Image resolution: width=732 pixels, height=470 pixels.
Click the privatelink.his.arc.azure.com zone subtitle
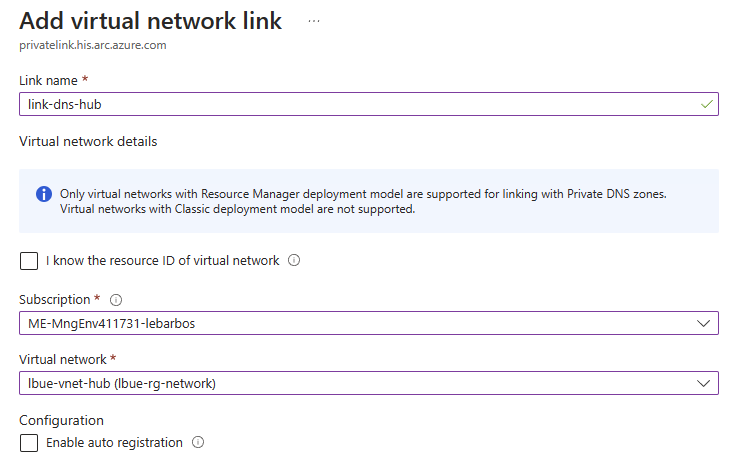tap(92, 45)
